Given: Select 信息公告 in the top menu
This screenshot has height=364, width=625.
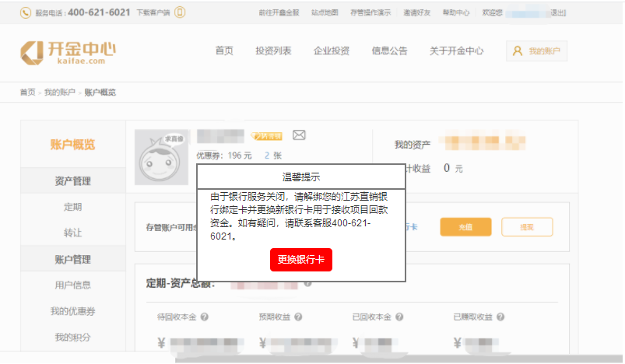Looking at the screenshot, I should (x=389, y=51).
